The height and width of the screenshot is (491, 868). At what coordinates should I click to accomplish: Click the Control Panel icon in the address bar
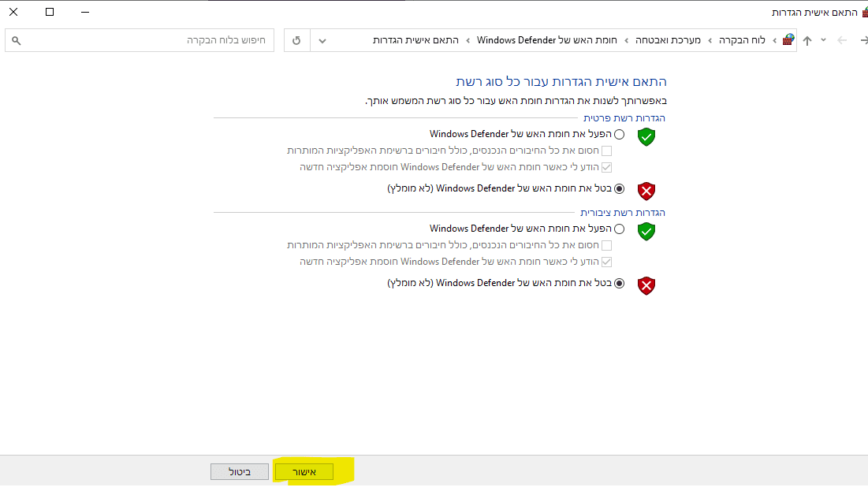click(x=788, y=40)
